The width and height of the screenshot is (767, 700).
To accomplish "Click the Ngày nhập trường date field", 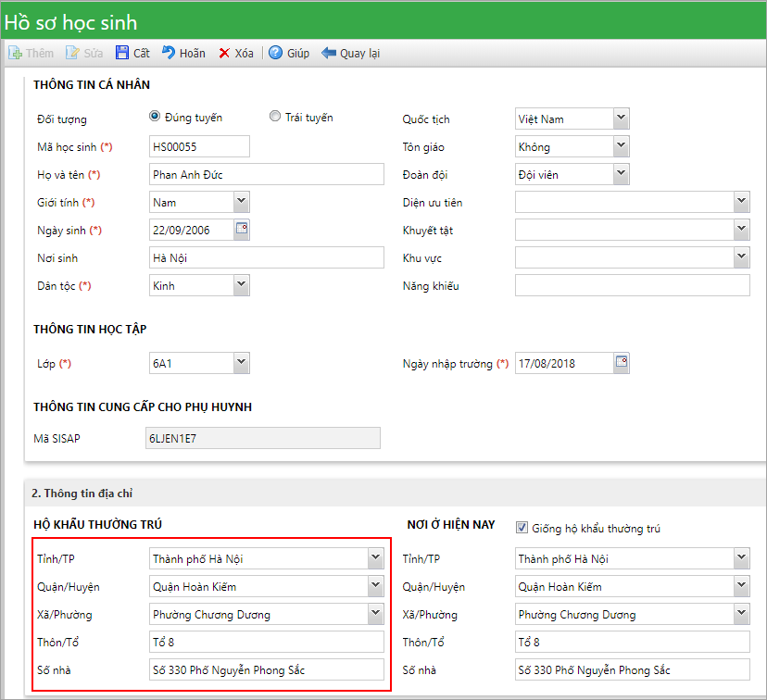I will pyautogui.click(x=564, y=363).
